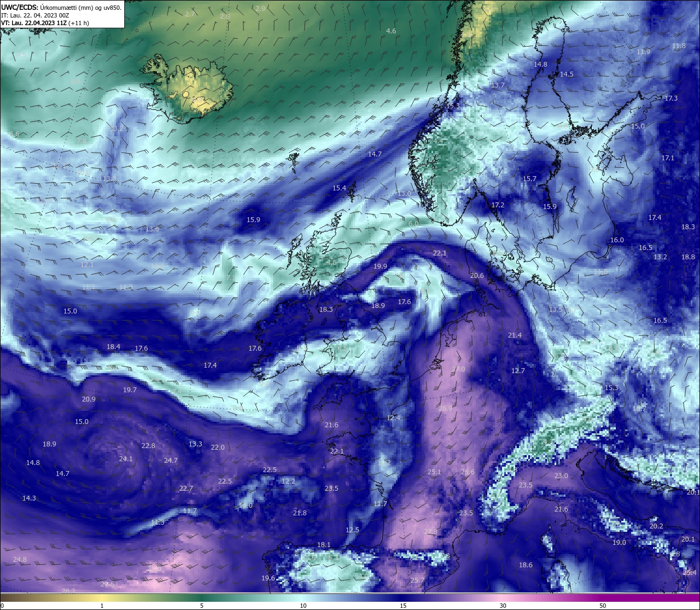Viewport: 700px width, 610px height.
Task: Click the map value '25.1'
Action: [434, 472]
